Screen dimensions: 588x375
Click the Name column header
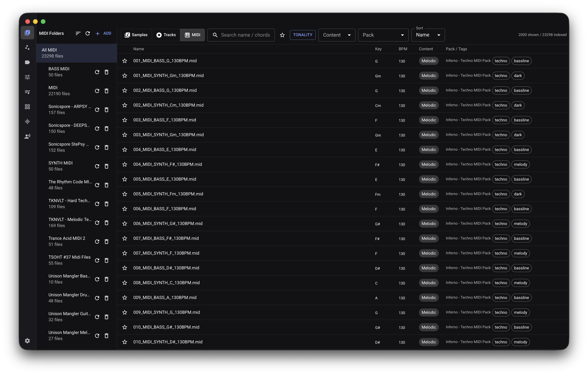139,49
